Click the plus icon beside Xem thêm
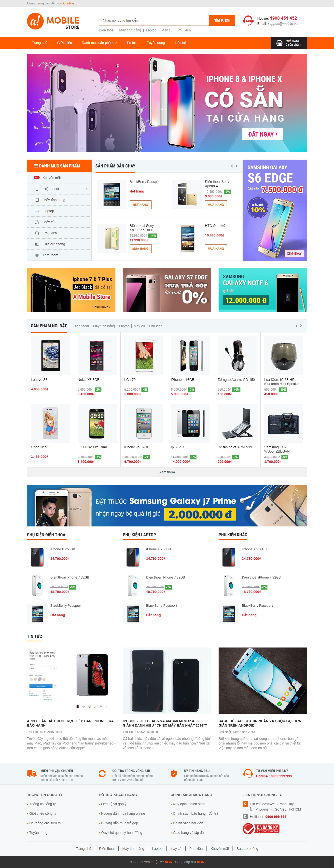 (x=37, y=255)
